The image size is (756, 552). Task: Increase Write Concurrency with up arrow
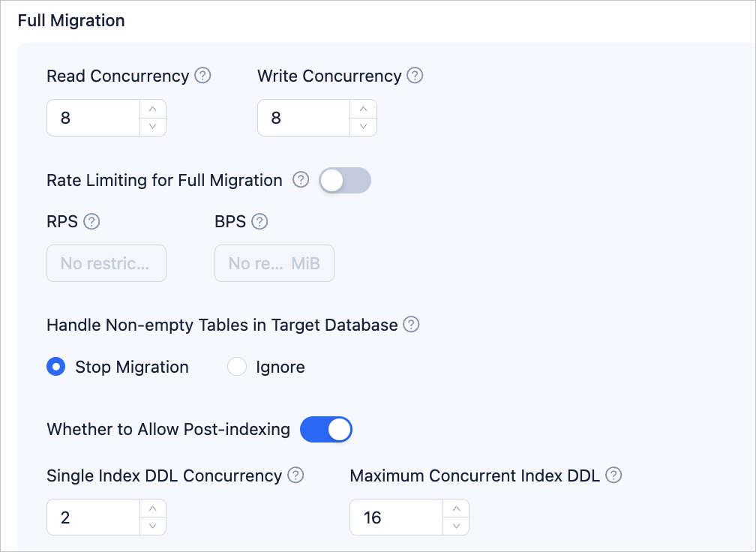364,109
